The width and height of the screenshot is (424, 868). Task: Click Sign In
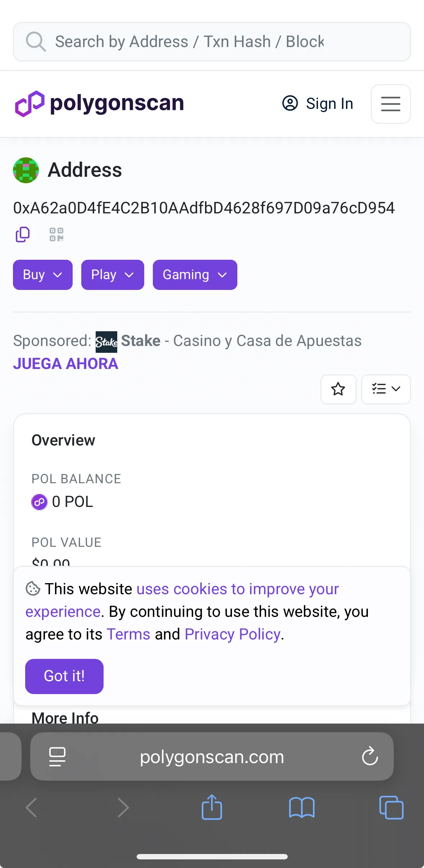tap(318, 103)
